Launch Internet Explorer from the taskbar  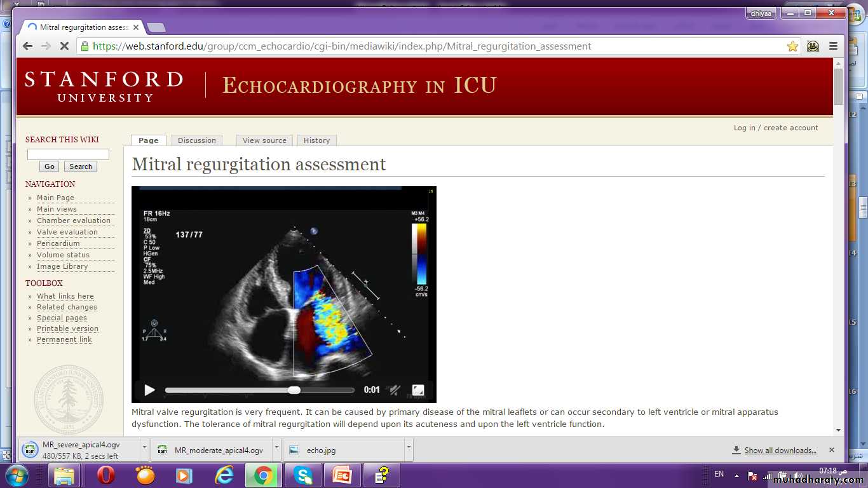[x=224, y=475]
